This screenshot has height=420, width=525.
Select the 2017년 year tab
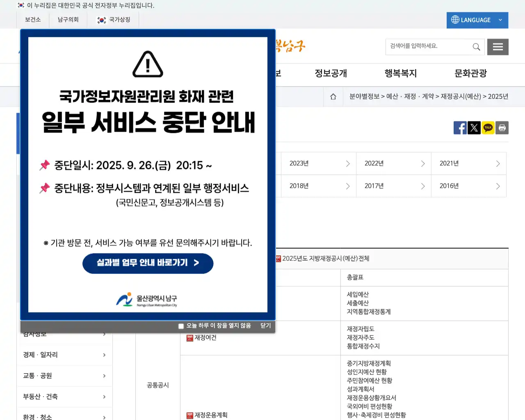[394, 186]
